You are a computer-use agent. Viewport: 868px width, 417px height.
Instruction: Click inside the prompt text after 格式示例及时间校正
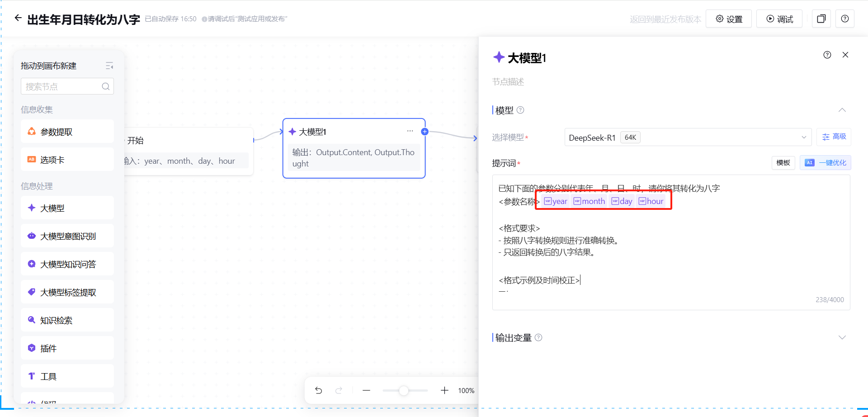point(580,280)
